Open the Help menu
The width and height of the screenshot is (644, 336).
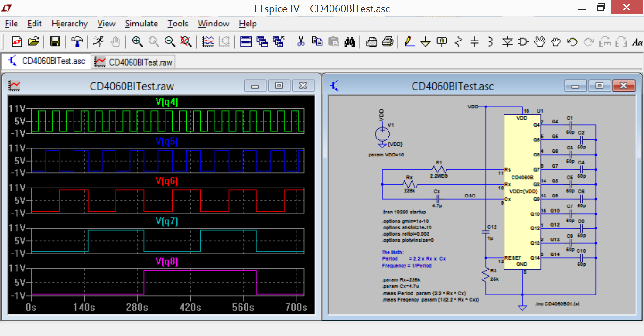click(x=248, y=24)
